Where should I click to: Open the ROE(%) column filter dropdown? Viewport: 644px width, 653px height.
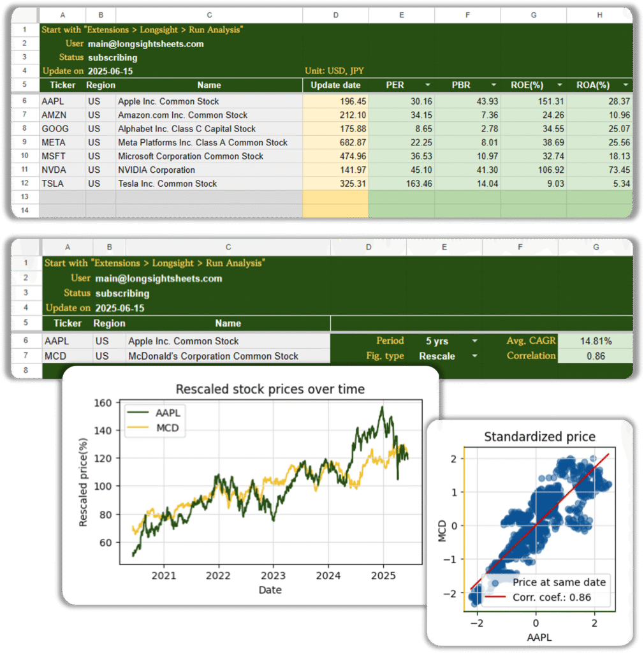click(559, 85)
